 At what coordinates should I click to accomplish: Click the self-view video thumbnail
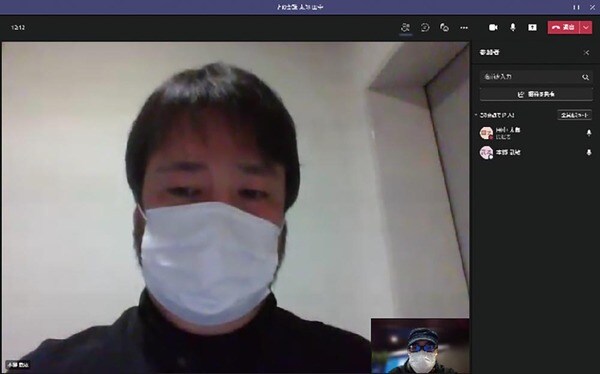420,346
